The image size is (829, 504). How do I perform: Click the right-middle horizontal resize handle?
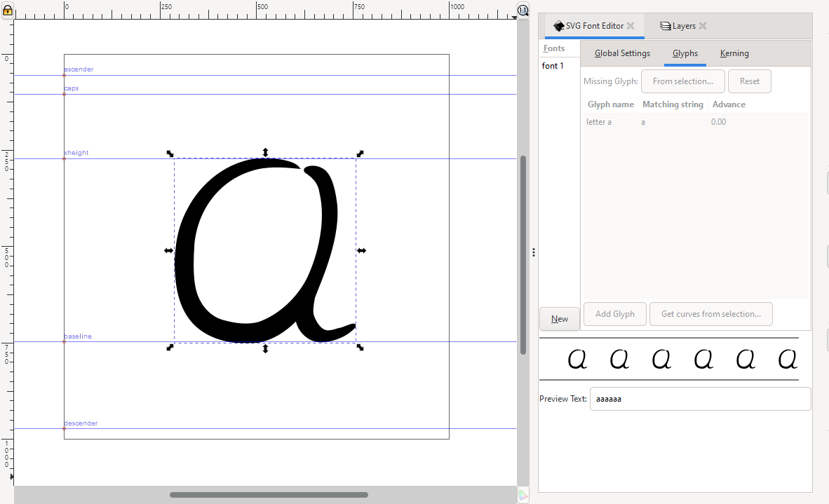(362, 250)
